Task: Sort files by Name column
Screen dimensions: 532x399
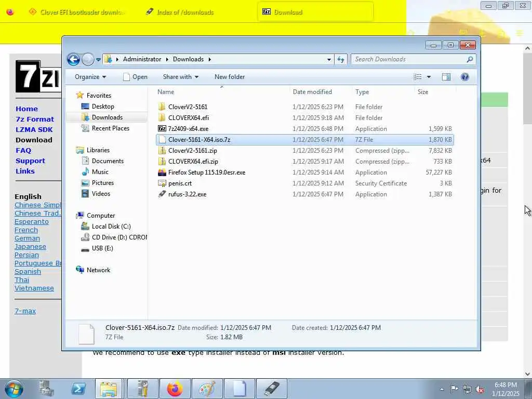Action: [x=166, y=92]
